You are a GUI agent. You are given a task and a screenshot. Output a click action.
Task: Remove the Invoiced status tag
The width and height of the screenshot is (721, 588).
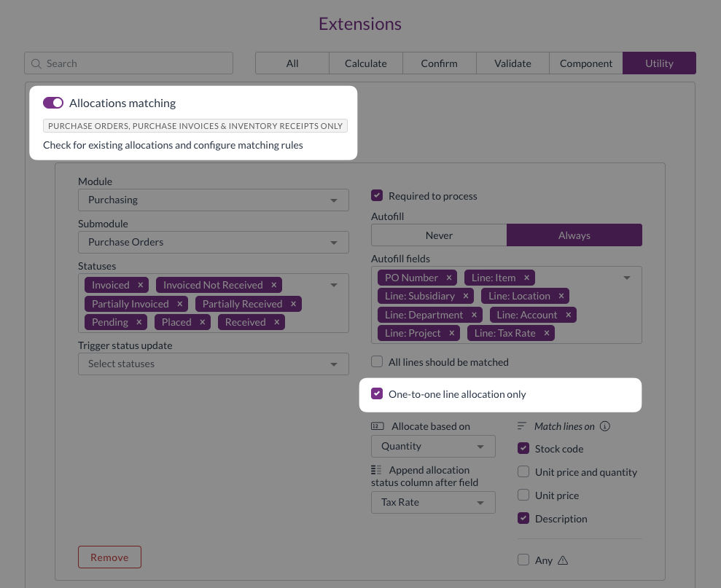pos(141,285)
